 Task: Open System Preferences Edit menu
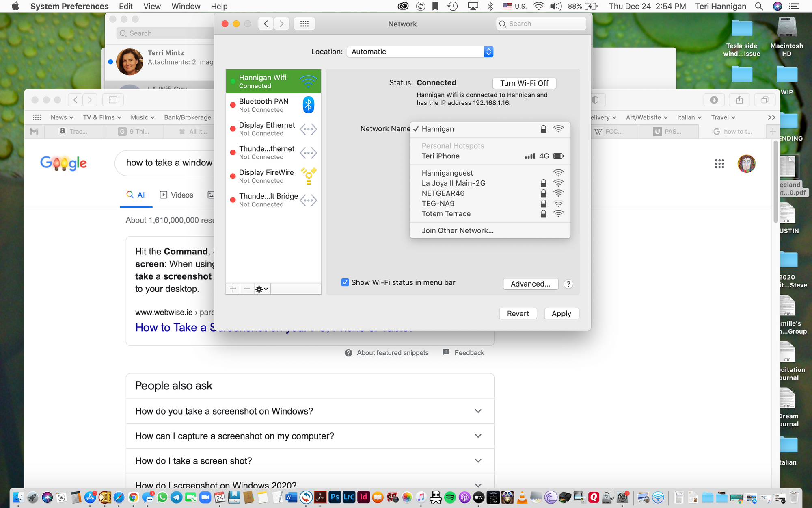(126, 7)
